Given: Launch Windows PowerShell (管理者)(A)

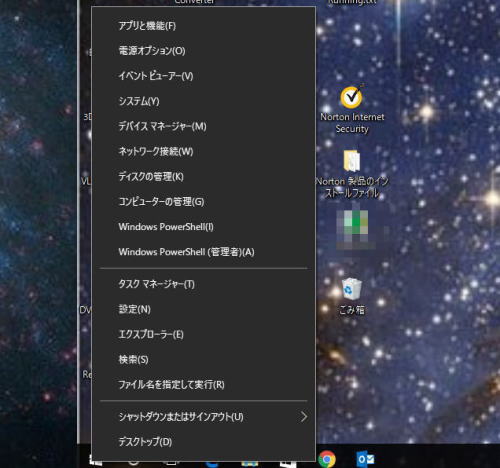Looking at the screenshot, I should coord(204,252).
